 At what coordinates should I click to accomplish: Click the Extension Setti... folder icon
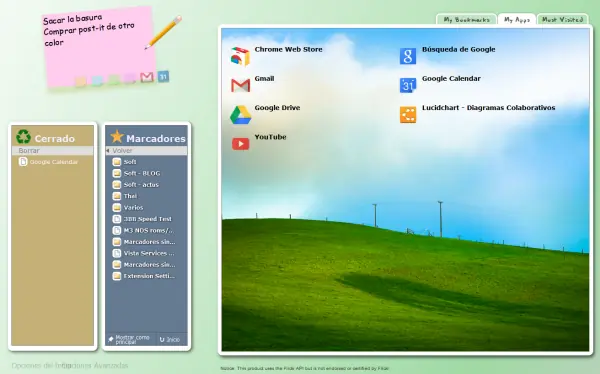pyautogui.click(x=117, y=276)
